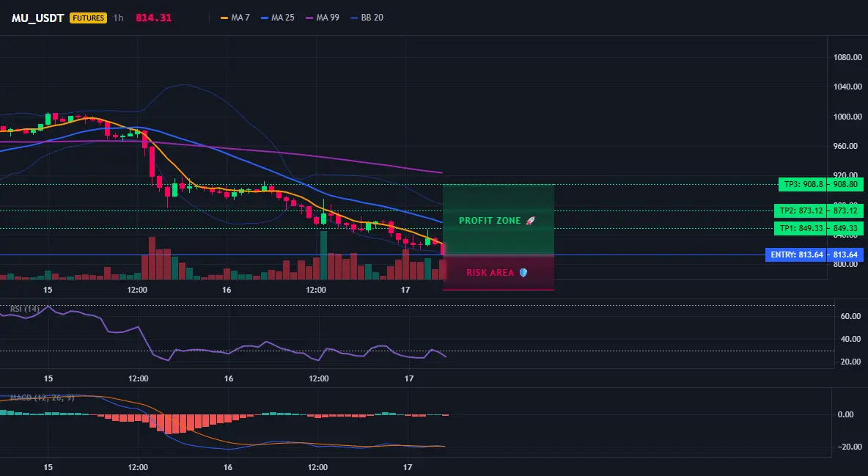Click the PROFIT ZONE text
Image resolution: width=868 pixels, height=476 pixels.
click(490, 221)
